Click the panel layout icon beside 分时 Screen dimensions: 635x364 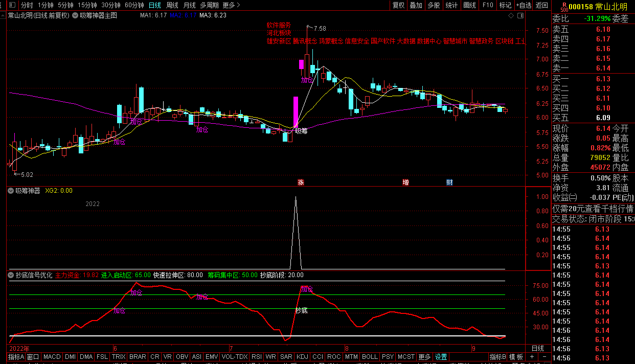(x=11, y=5)
